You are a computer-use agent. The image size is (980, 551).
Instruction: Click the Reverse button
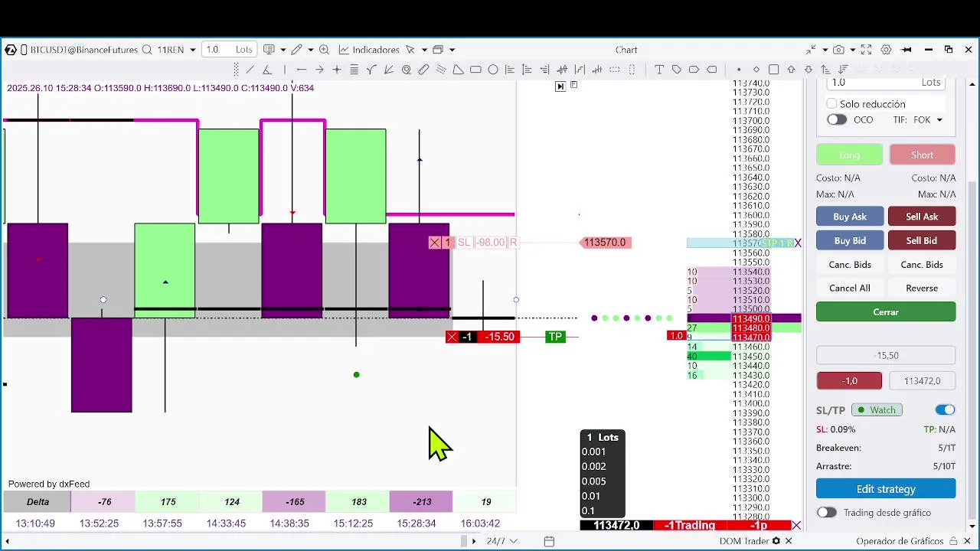[x=922, y=288]
